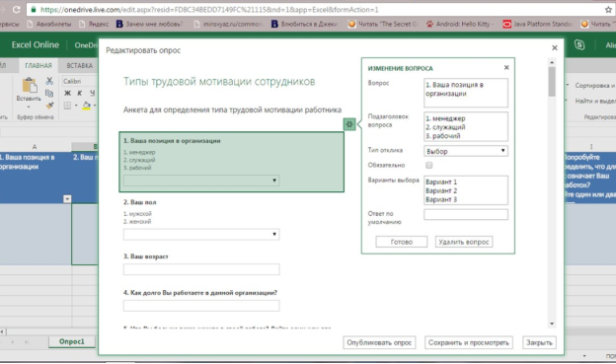Click Найти и выделить in ribbon
This screenshot has height=364, width=616.
coord(595,101)
